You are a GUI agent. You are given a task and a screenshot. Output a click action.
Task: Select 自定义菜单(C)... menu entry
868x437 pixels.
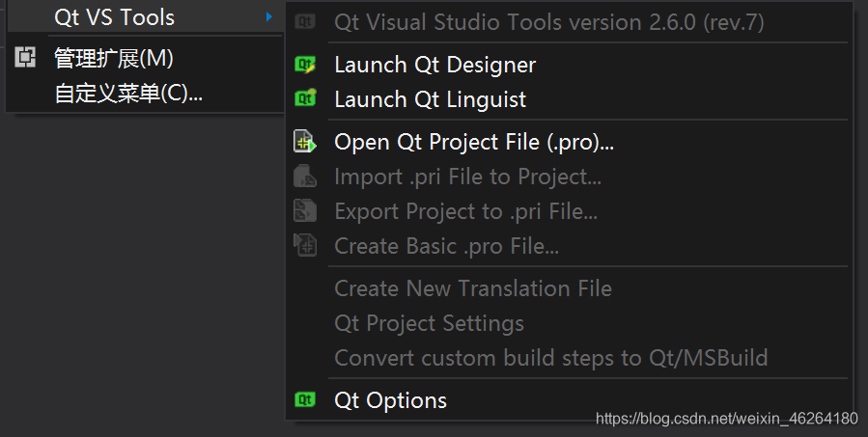click(128, 94)
